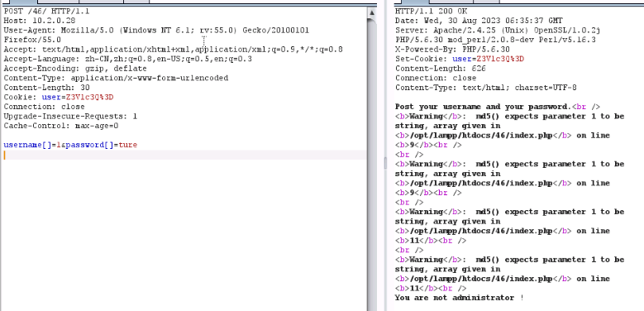This screenshot has height=311, width=644.
Task: Click the request pane scrollbar up arrow
Action: point(372,12)
